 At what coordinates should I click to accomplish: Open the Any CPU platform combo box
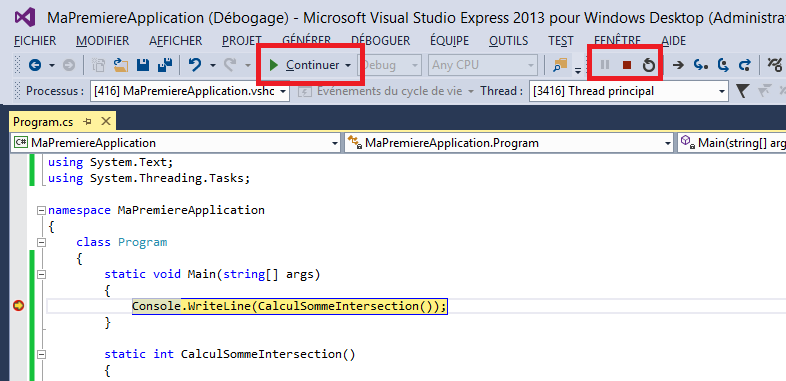pyautogui.click(x=483, y=65)
